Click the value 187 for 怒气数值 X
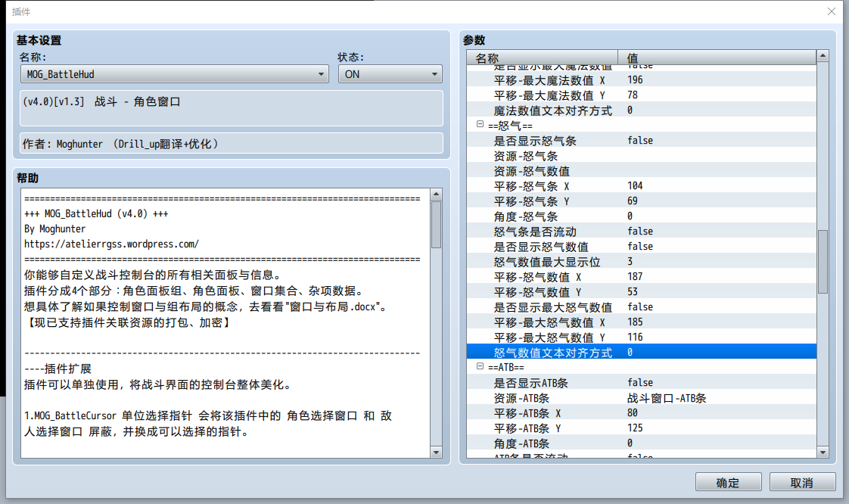The width and height of the screenshot is (849, 504). (x=635, y=277)
